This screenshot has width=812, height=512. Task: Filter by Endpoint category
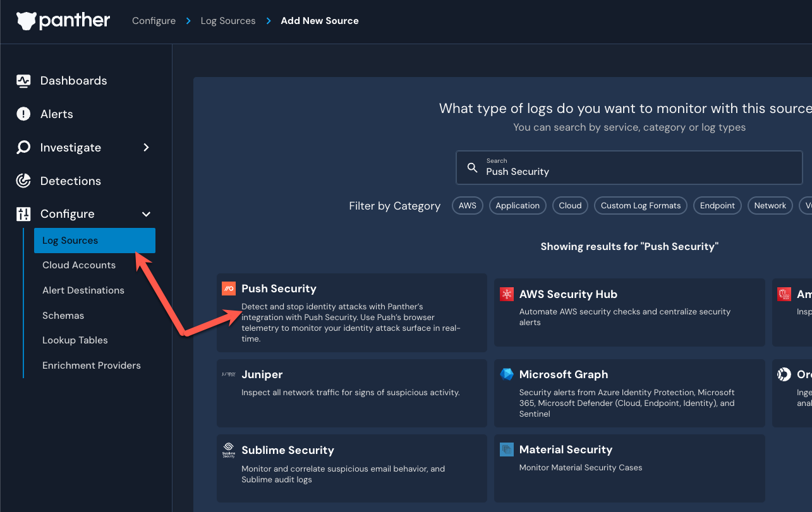(717, 206)
